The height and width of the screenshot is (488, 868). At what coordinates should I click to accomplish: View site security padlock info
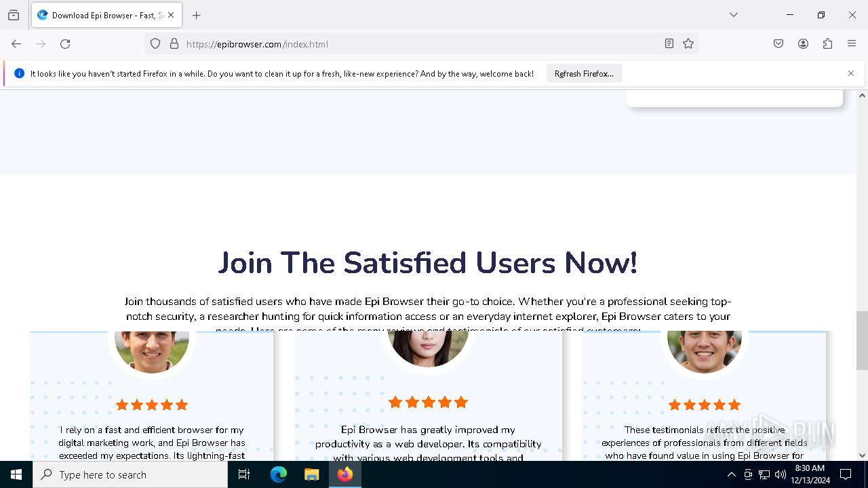click(x=174, y=44)
